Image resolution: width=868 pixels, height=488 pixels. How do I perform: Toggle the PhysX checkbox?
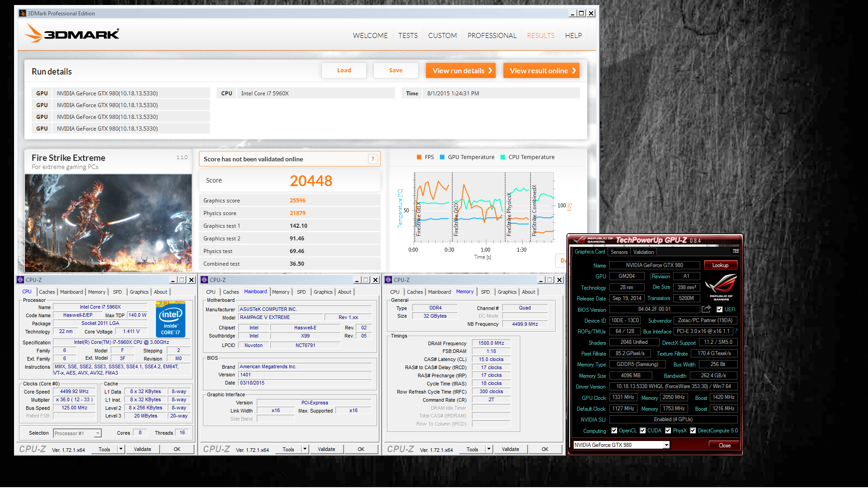668,431
